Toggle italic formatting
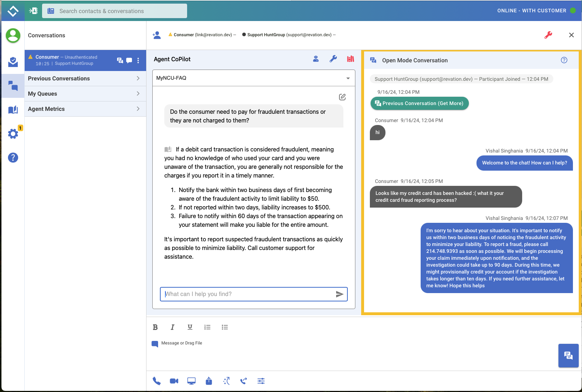The height and width of the screenshot is (392, 582). coord(173,327)
